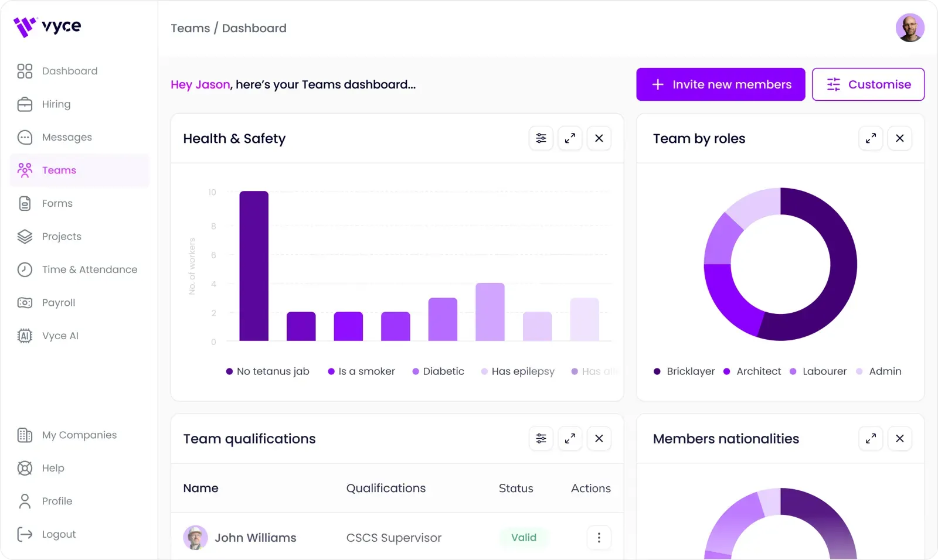938x560 pixels.
Task: Open Team qualifications filter settings
Action: 541,438
